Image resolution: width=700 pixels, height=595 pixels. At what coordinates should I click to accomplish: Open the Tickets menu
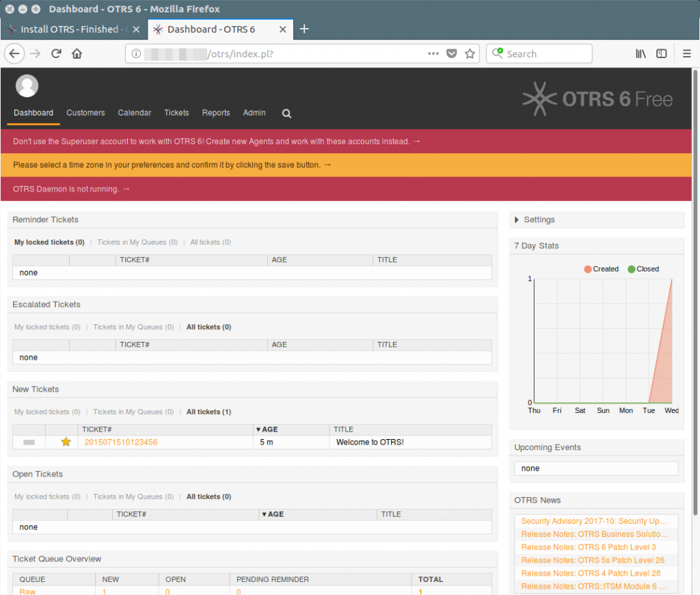tap(176, 113)
